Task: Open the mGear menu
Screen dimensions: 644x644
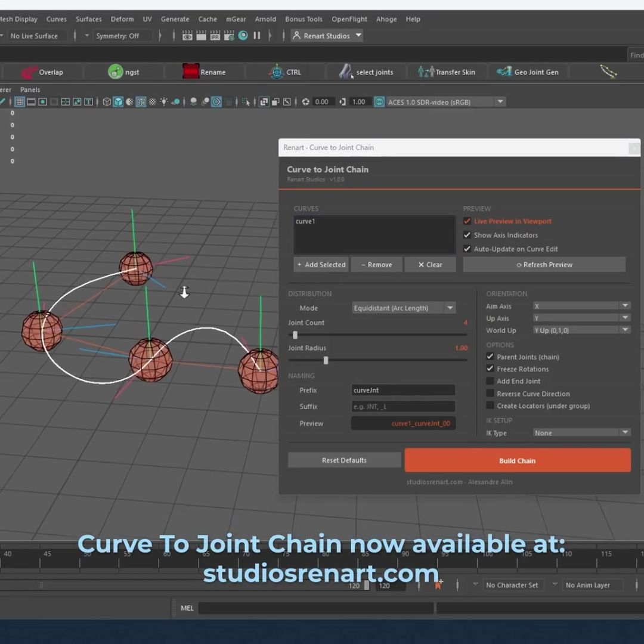Action: click(x=236, y=19)
